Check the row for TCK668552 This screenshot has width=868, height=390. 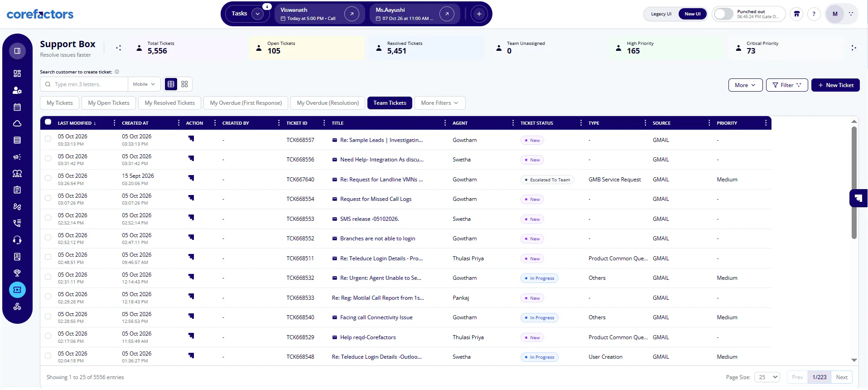[48, 237]
